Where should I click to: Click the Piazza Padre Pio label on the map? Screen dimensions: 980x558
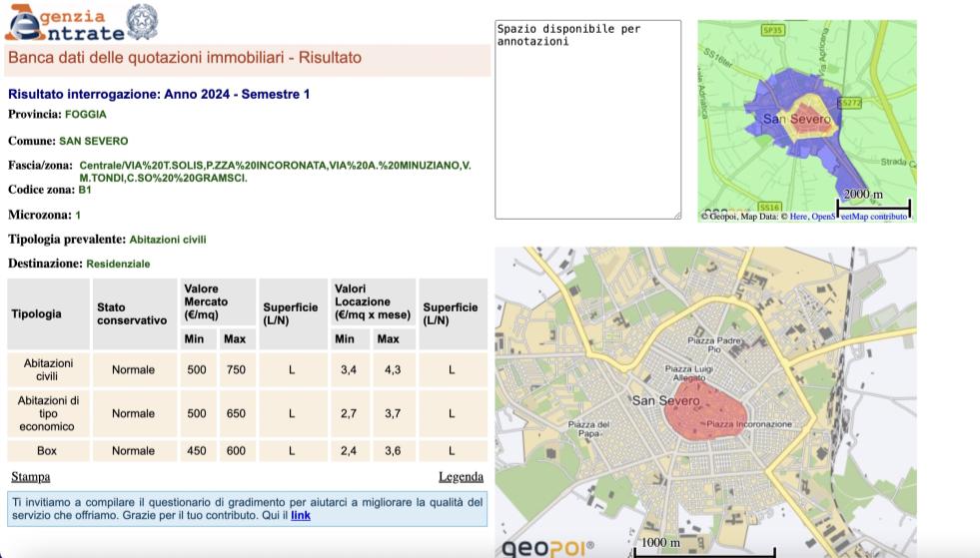[x=713, y=345]
